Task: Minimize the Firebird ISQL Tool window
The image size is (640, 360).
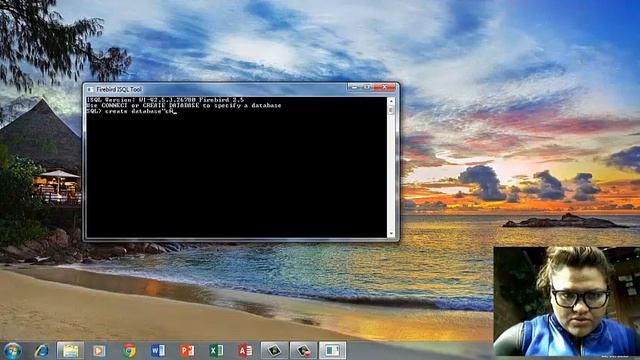Action: [354, 87]
